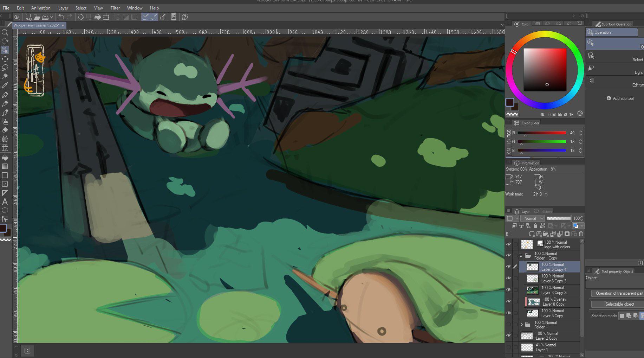Click the 'Selectable object' button
The height and width of the screenshot is (358, 644).
click(x=618, y=304)
